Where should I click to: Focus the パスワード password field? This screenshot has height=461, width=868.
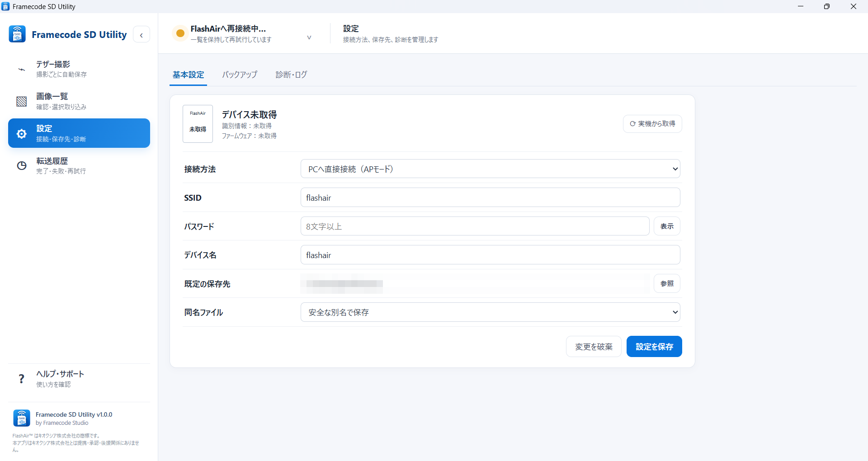point(475,226)
